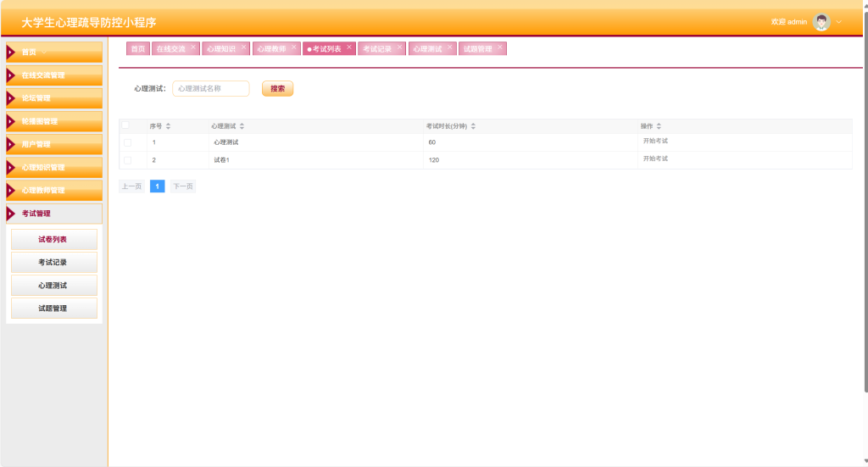Open 考试记录 submenu item

coord(53,262)
